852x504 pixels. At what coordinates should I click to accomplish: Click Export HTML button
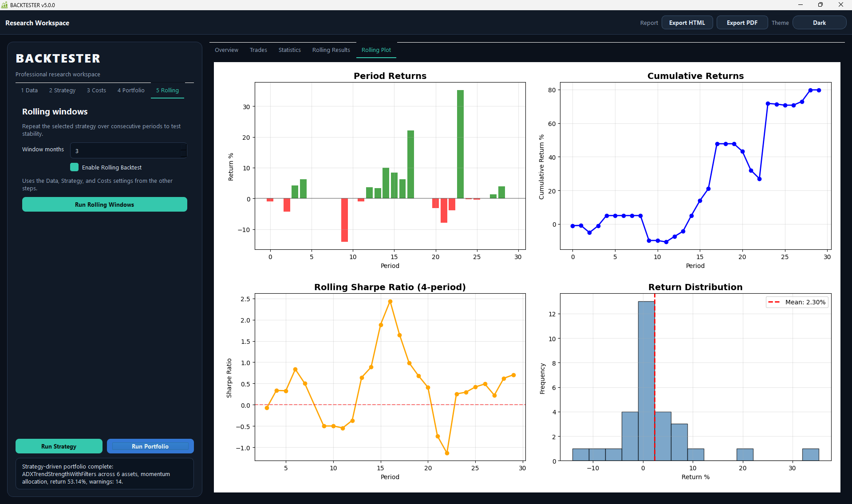687,23
